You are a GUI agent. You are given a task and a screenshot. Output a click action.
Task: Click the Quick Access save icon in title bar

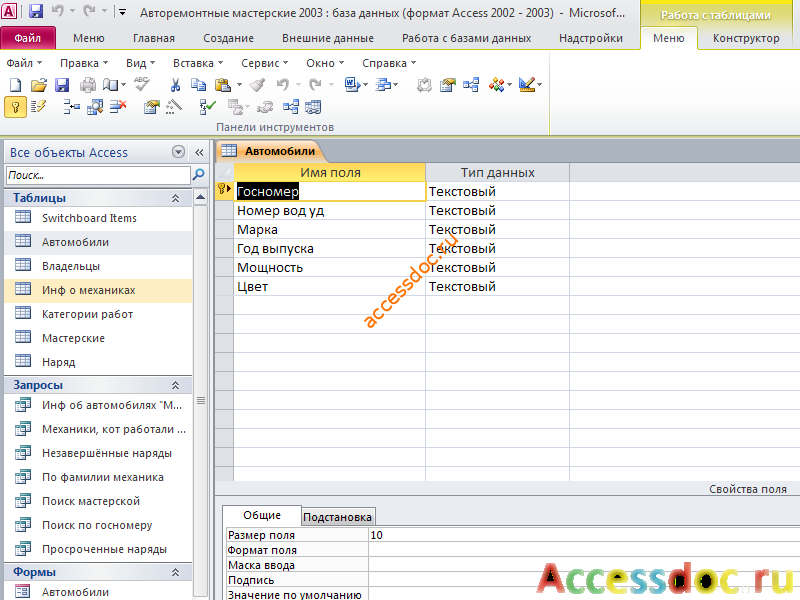click(x=36, y=11)
